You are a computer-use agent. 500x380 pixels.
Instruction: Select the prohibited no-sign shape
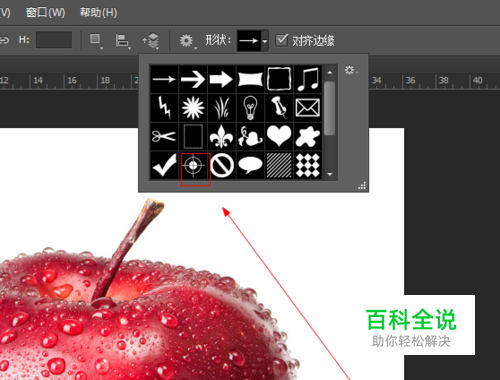coord(222,165)
